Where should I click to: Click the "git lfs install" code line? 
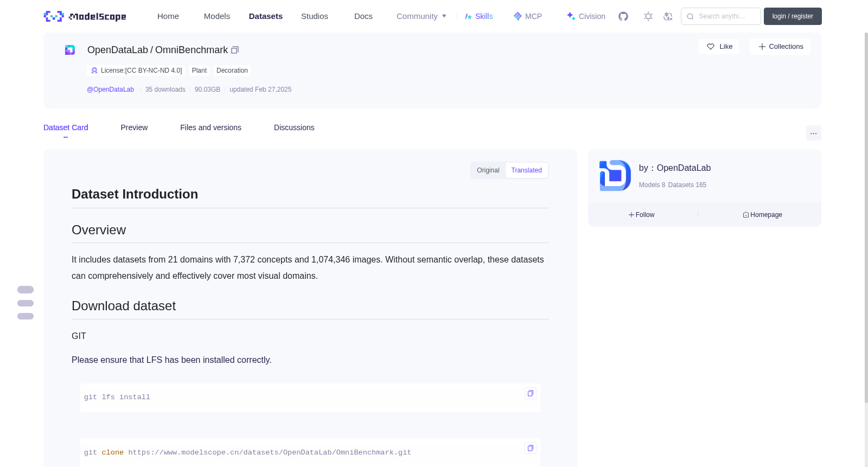coord(117,398)
